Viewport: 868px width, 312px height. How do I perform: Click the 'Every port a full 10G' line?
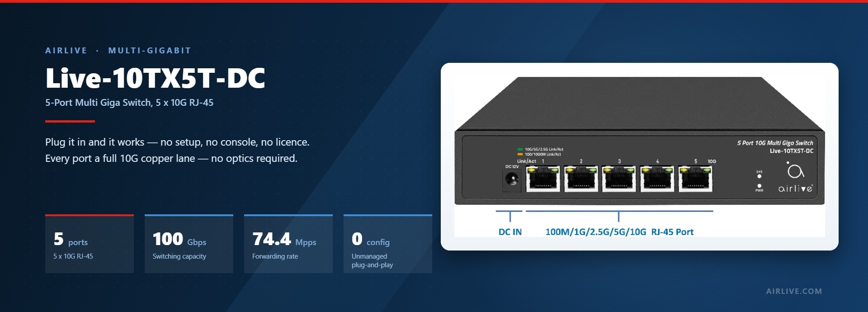tap(171, 158)
